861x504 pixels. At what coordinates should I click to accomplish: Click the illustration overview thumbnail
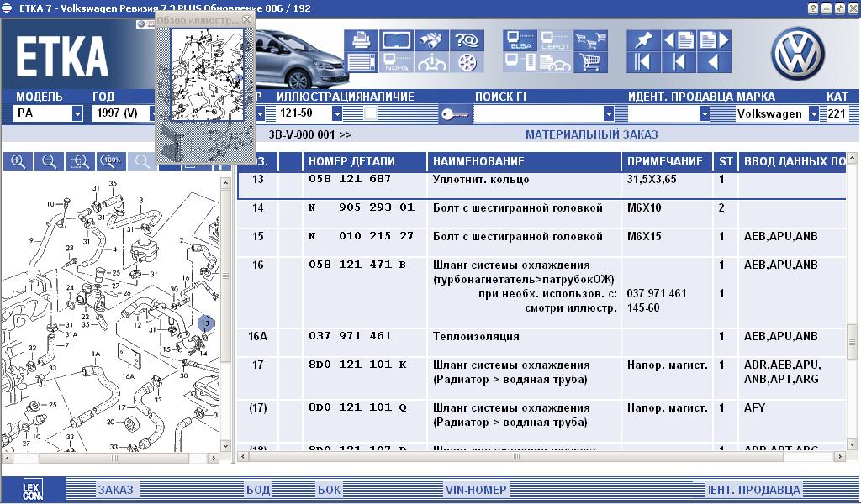(x=207, y=75)
